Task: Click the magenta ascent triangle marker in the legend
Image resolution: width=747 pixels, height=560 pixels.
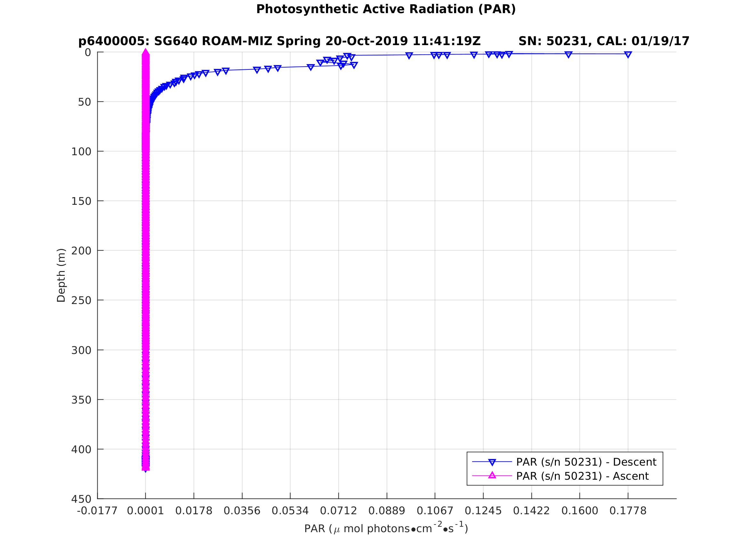Action: 492,475
